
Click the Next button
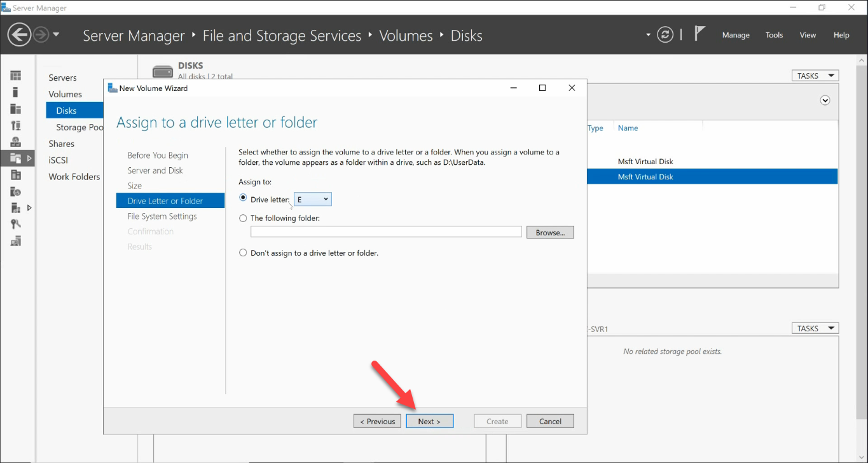point(430,421)
